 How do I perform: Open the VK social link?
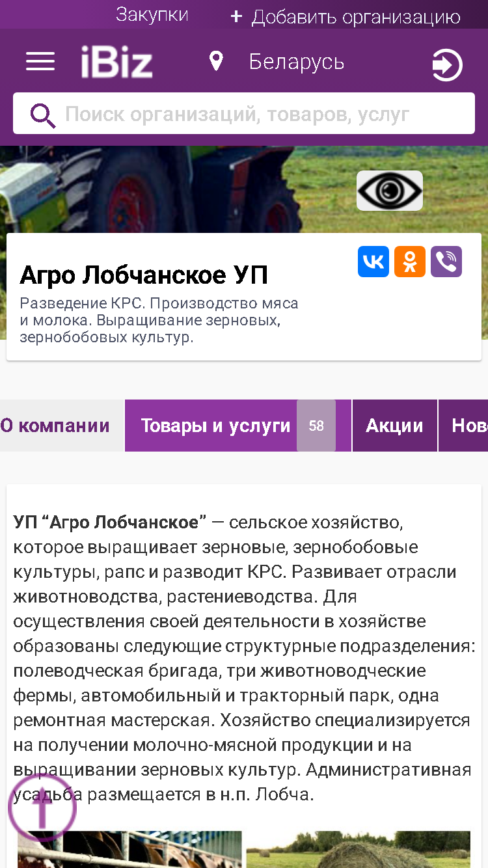(373, 262)
